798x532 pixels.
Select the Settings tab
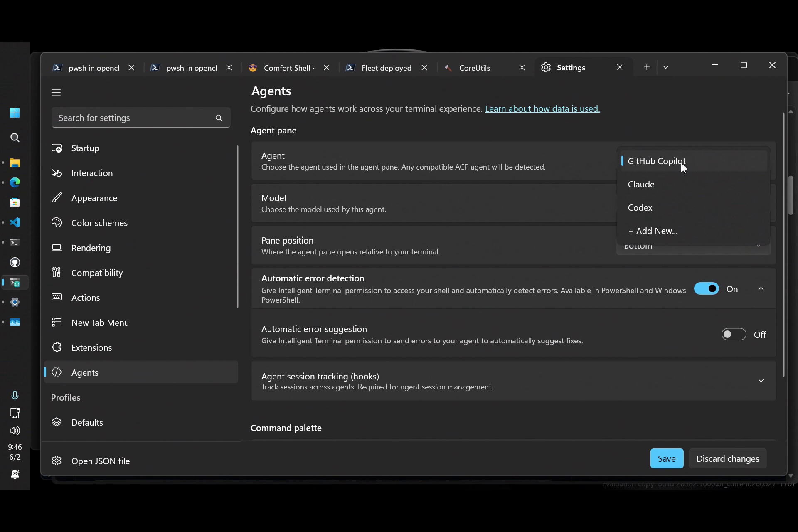[x=571, y=67]
